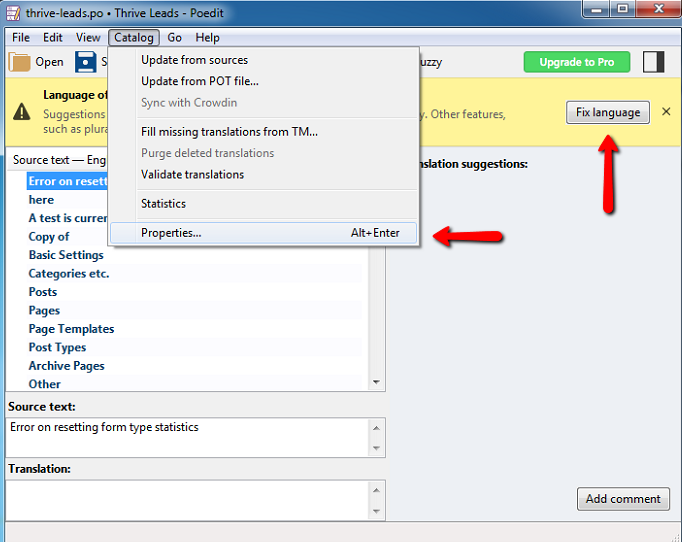Select Fill missing translations from TM...

tap(264, 132)
